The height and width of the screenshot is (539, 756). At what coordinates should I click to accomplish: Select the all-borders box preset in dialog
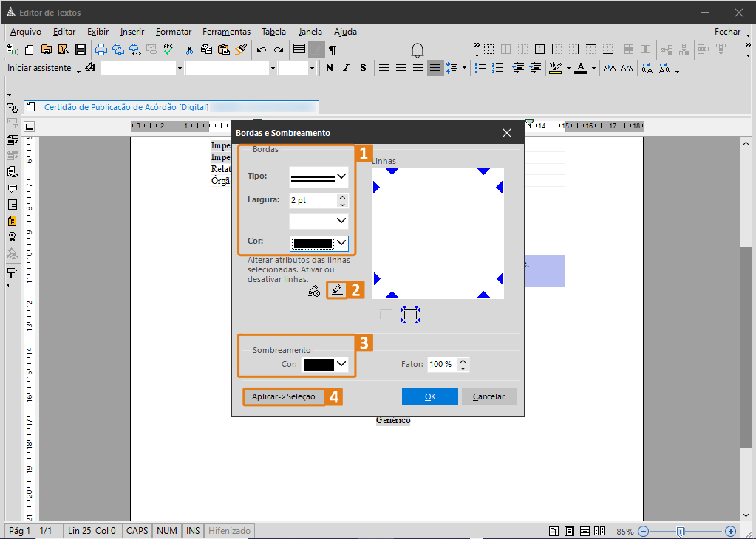[410, 315]
